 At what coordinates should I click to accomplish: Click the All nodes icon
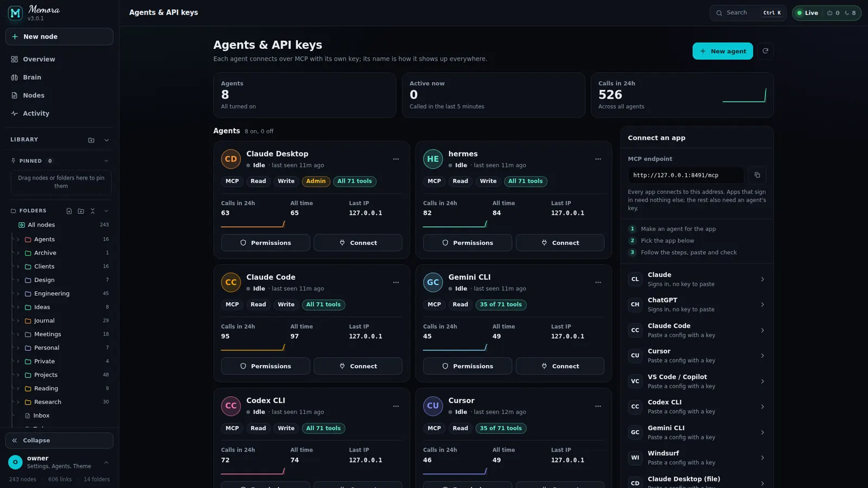(x=22, y=225)
